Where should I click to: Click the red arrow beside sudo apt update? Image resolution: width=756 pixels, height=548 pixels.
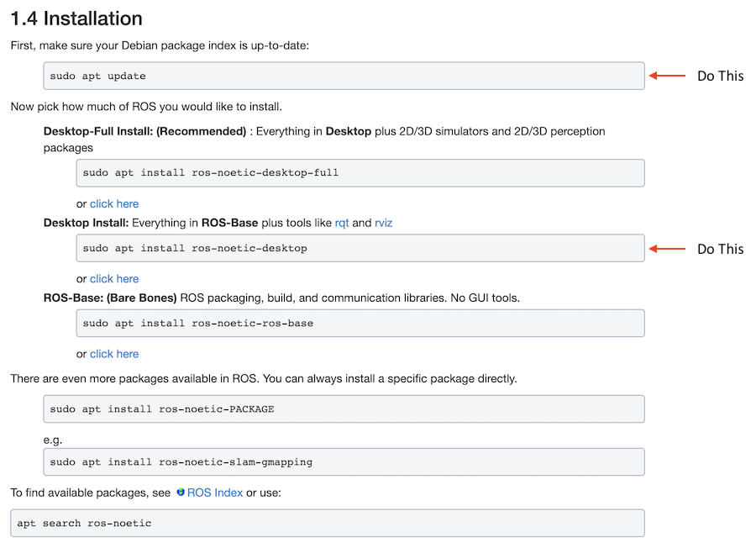pyautogui.click(x=667, y=76)
